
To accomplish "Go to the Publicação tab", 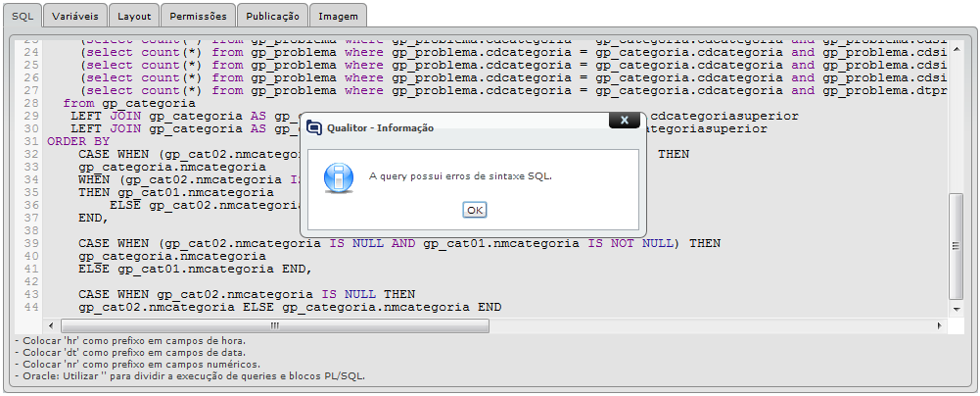I will click(x=272, y=17).
